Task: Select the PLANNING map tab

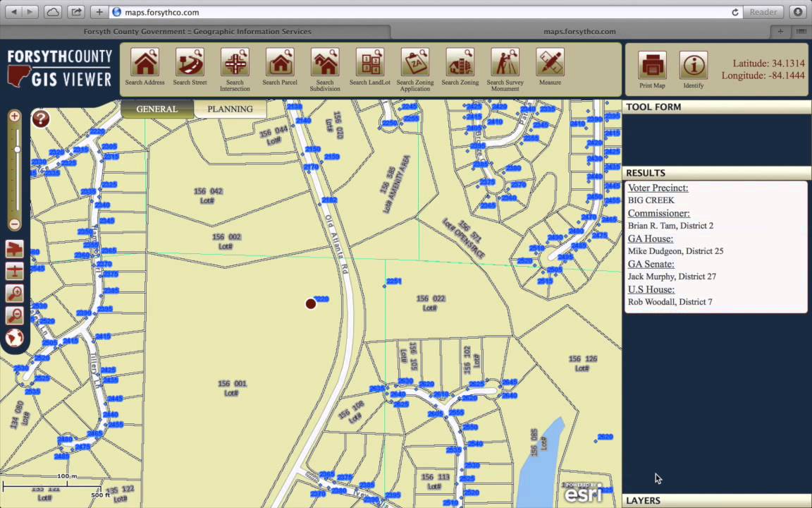Action: point(230,109)
